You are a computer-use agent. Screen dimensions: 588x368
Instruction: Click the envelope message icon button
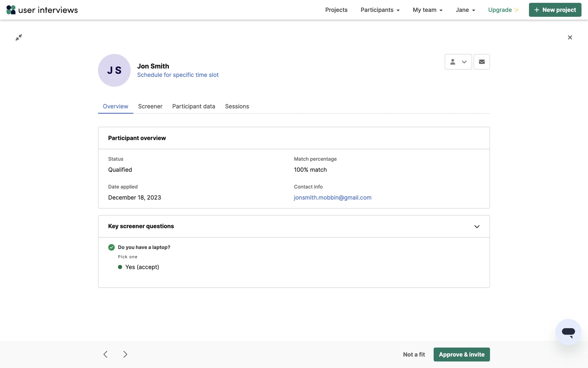(481, 62)
